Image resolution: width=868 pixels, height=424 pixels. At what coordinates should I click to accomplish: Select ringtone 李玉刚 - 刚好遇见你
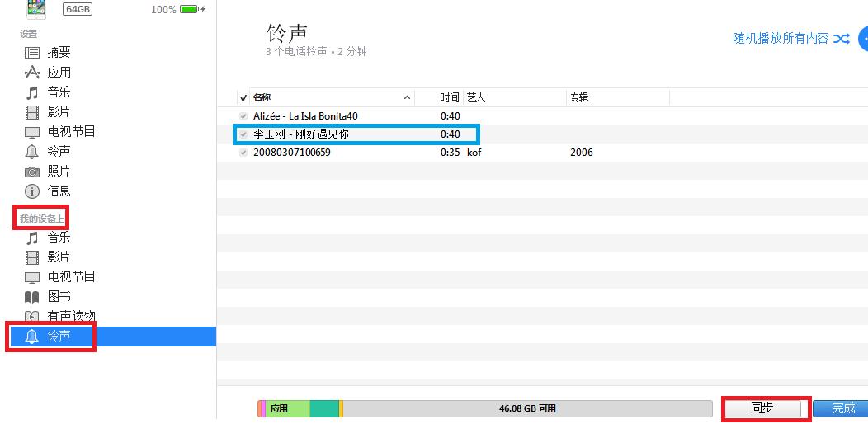pos(301,134)
